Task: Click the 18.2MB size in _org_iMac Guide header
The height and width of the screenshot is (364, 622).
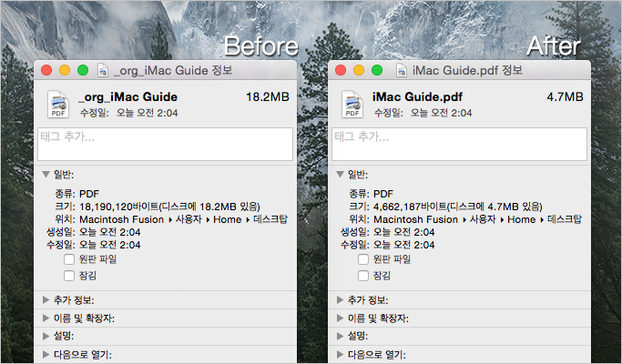Action: tap(268, 96)
